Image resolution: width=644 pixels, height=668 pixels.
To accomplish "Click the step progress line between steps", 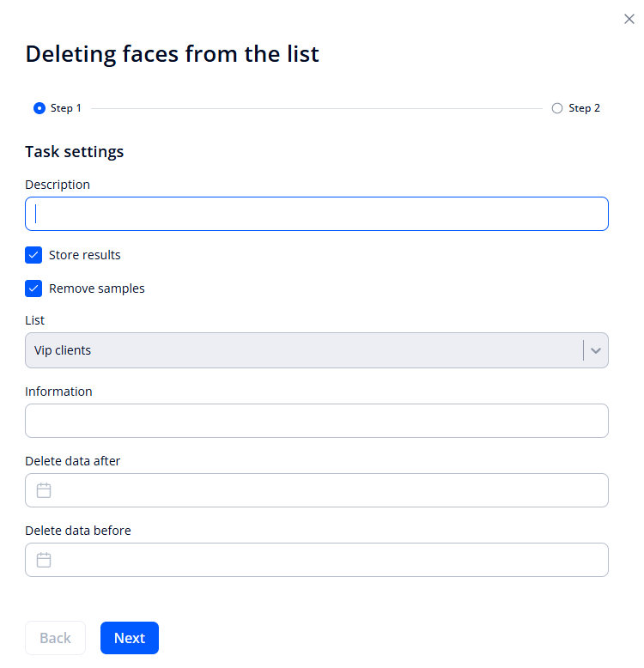I will click(316, 109).
